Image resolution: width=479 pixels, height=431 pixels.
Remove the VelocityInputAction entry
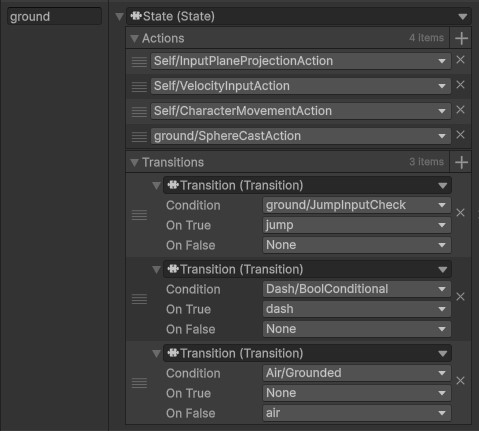(x=460, y=85)
